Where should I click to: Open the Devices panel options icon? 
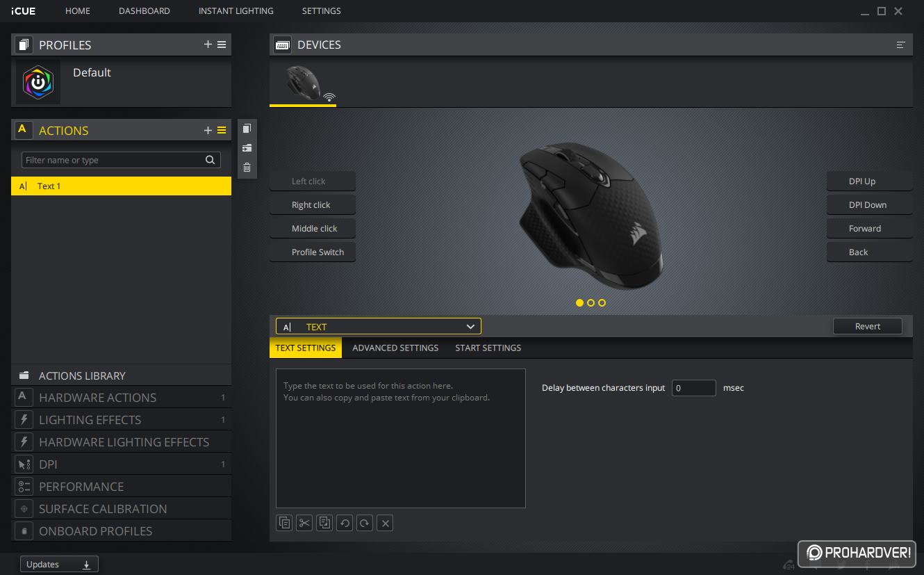click(901, 44)
